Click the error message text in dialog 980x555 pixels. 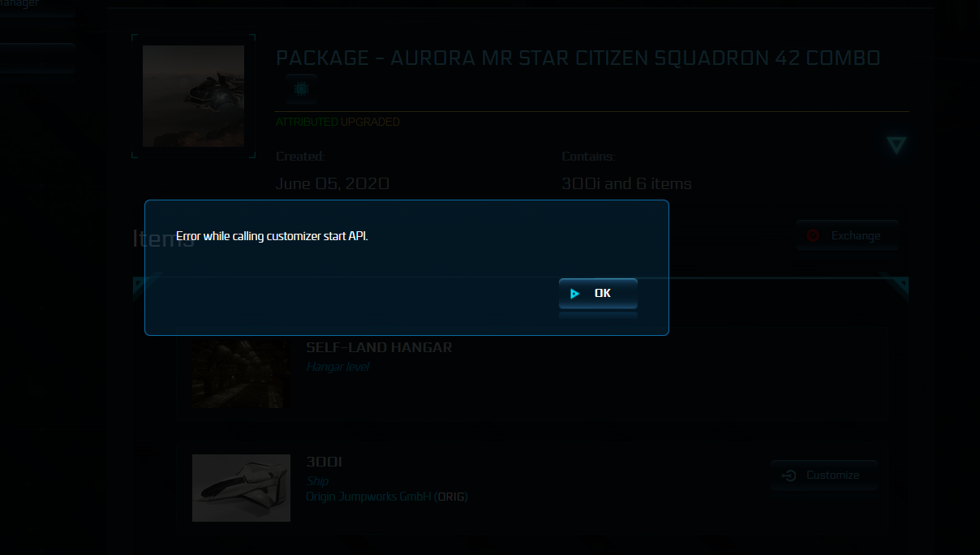tap(272, 237)
